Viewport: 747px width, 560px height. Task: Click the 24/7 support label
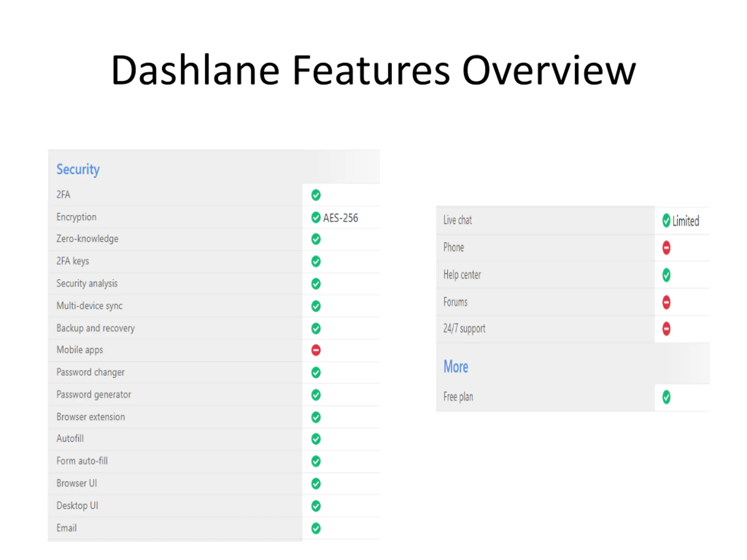[464, 329]
